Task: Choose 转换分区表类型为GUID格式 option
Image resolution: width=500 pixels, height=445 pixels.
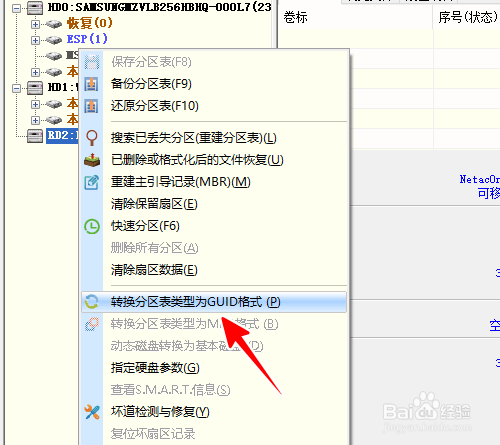Action: tap(214, 302)
